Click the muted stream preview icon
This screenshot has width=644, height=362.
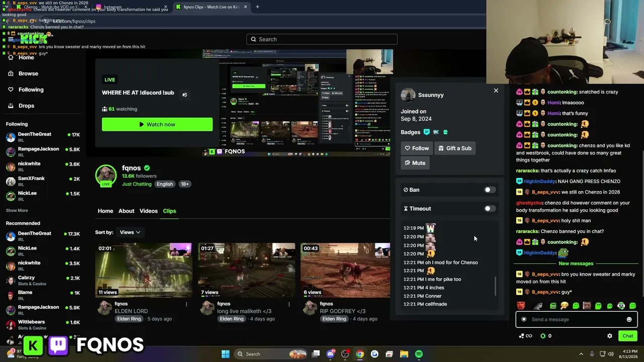[x=185, y=95]
